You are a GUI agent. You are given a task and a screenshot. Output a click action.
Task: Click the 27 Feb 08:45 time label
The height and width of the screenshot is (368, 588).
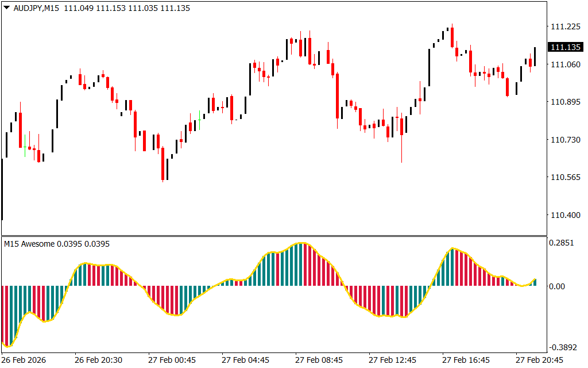click(319, 360)
